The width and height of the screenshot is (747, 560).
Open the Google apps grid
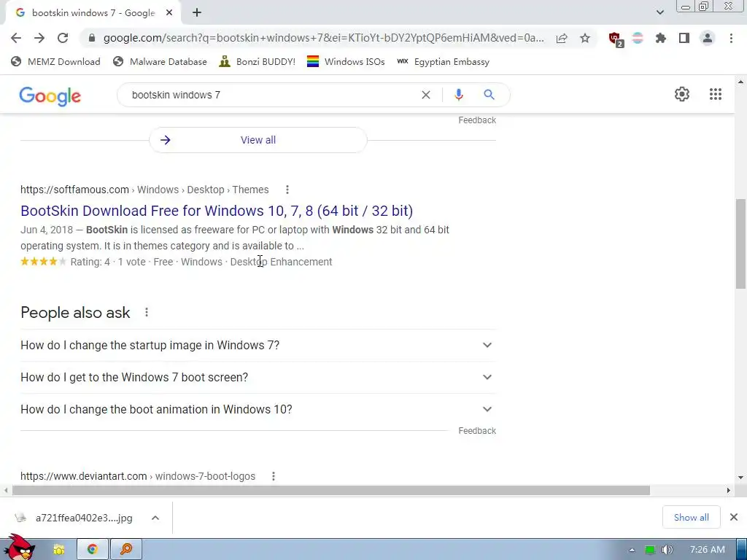(716, 94)
